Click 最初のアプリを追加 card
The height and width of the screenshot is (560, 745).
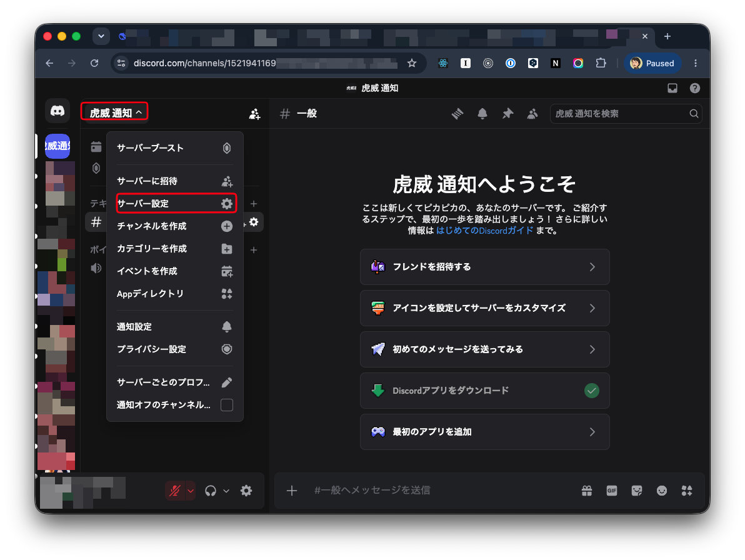point(484,432)
